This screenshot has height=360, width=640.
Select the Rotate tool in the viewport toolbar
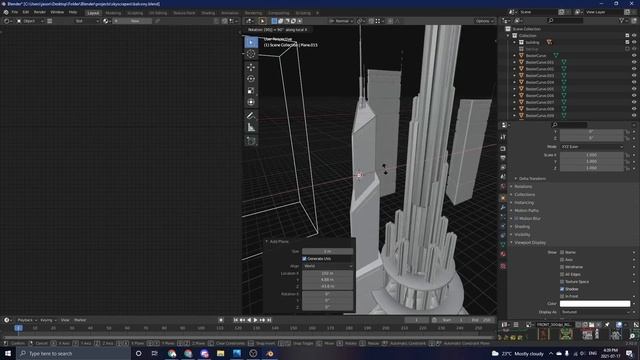[x=251, y=79]
